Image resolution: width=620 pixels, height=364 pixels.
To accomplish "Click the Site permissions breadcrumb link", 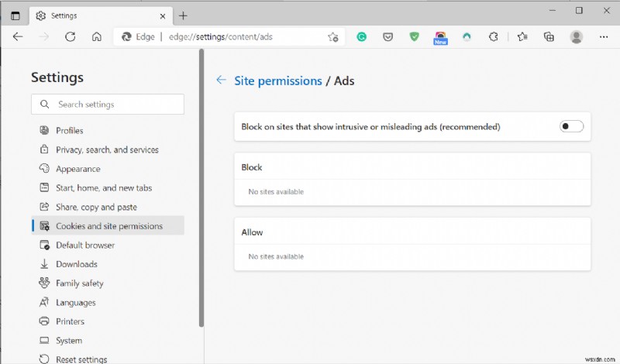I will (277, 81).
